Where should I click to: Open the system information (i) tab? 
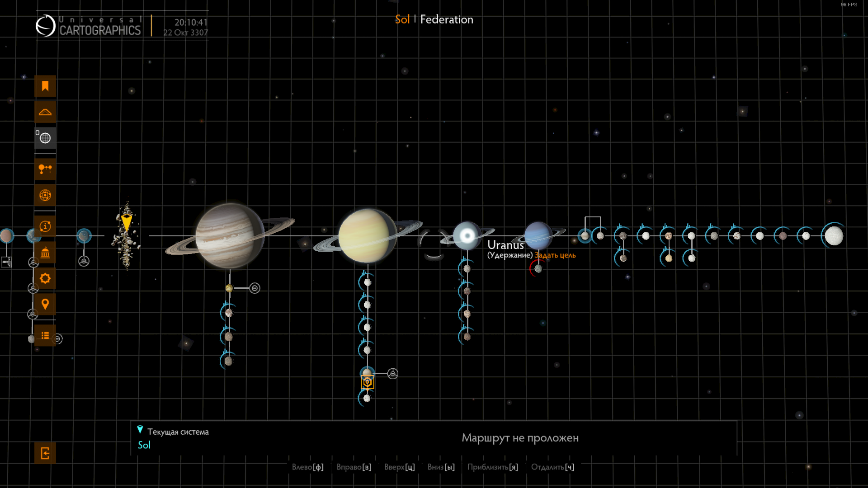pos(45,226)
